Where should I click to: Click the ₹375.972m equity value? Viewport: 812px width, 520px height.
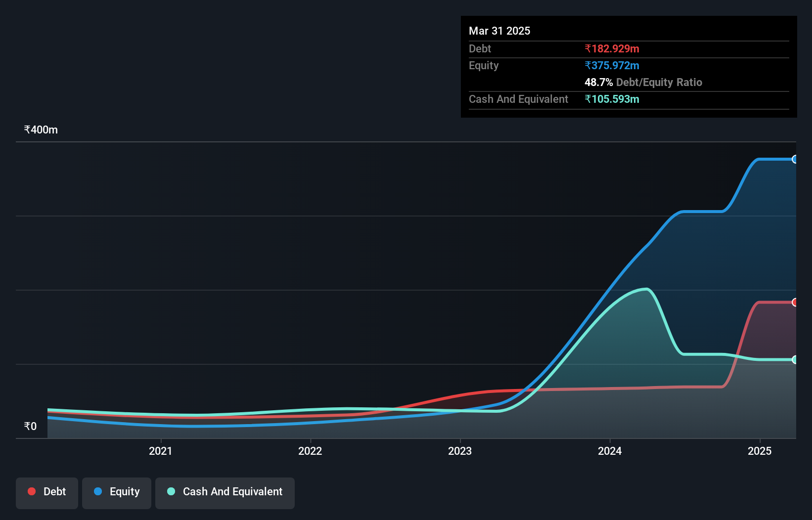612,65
